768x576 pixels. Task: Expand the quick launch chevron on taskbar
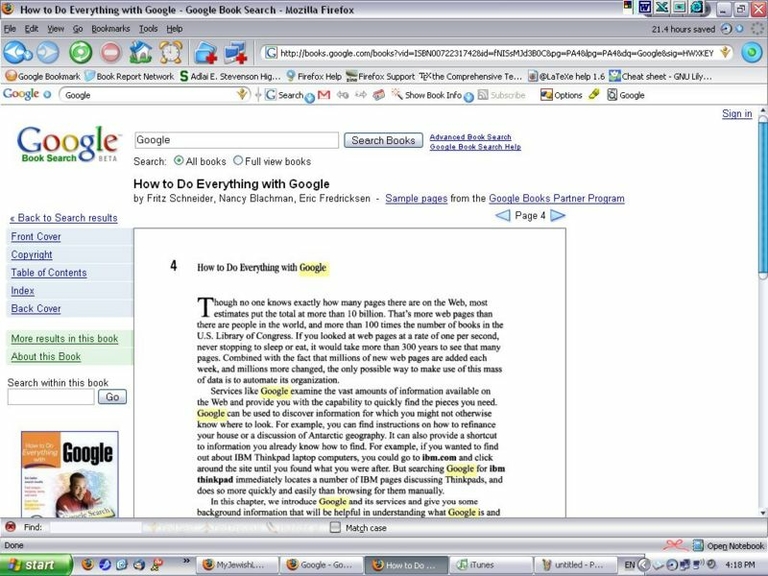pos(186,561)
